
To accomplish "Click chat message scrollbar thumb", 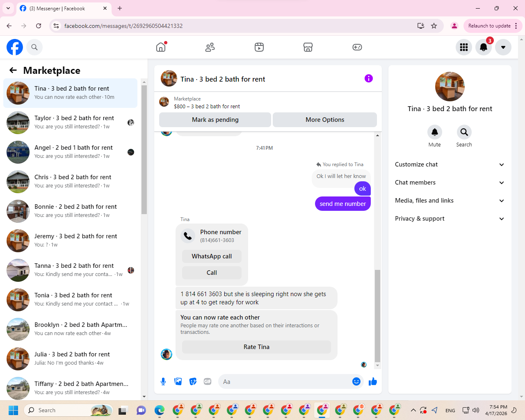I will [x=377, y=316].
